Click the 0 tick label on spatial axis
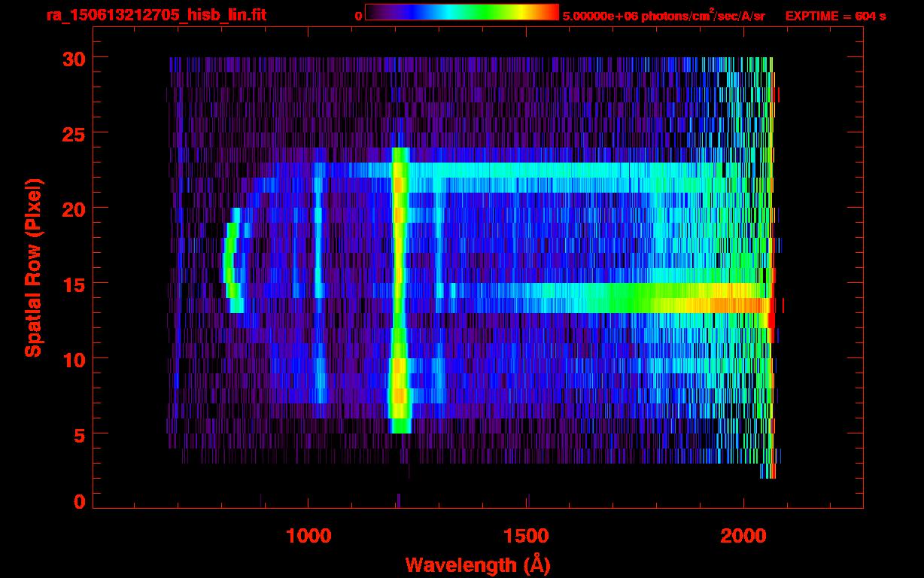The image size is (924, 578). (78, 502)
